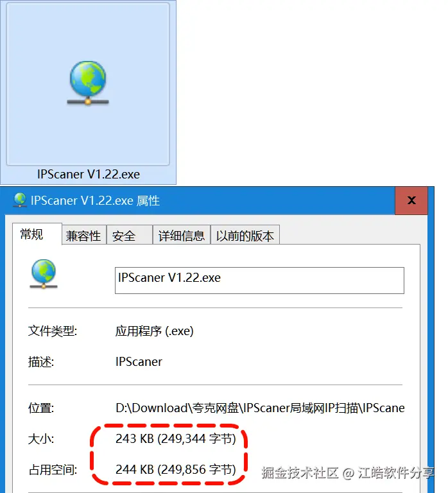Click the 文件类型 label

coord(53,331)
